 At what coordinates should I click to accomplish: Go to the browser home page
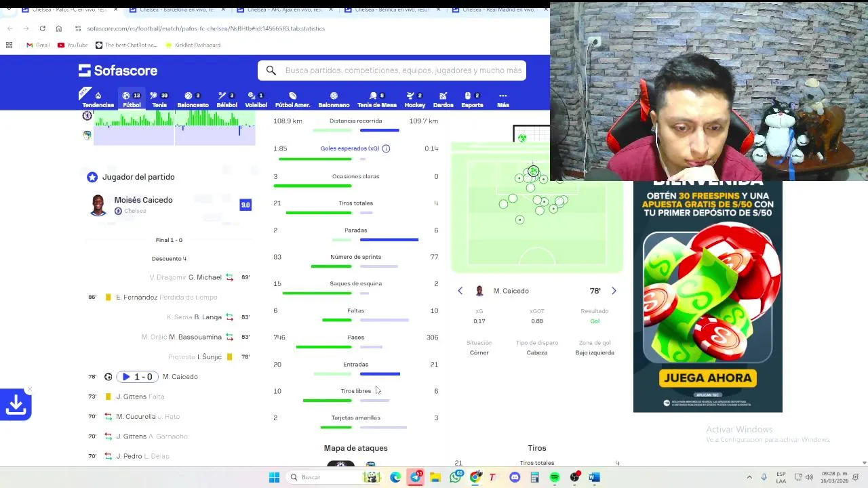[x=59, y=28]
